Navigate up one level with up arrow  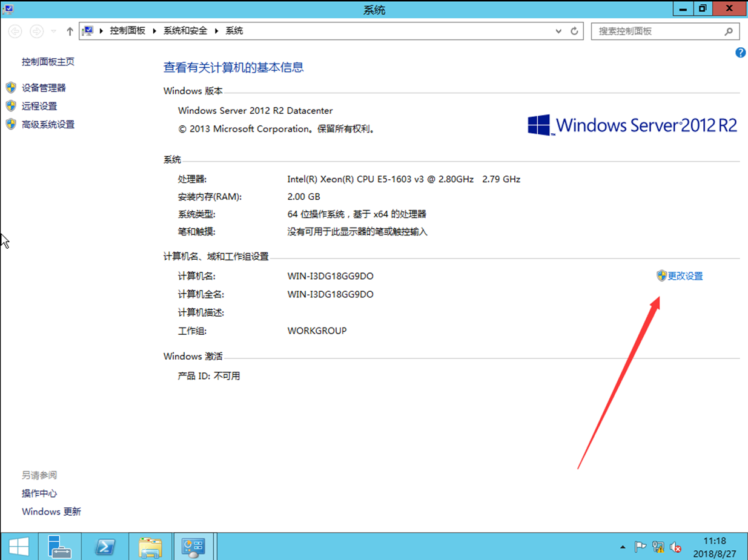click(x=70, y=31)
